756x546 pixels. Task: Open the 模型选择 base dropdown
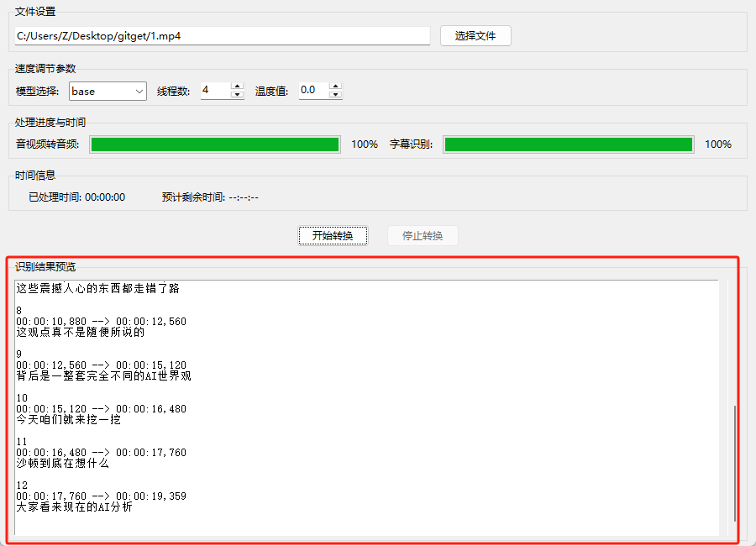[x=108, y=92]
